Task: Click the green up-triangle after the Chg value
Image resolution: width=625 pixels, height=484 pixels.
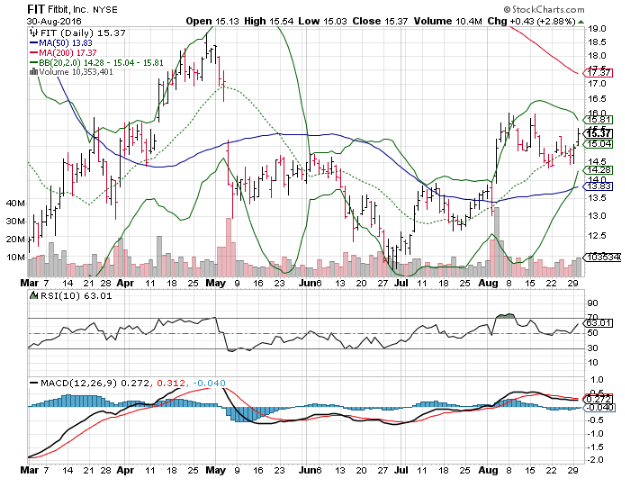Action: 581,22
